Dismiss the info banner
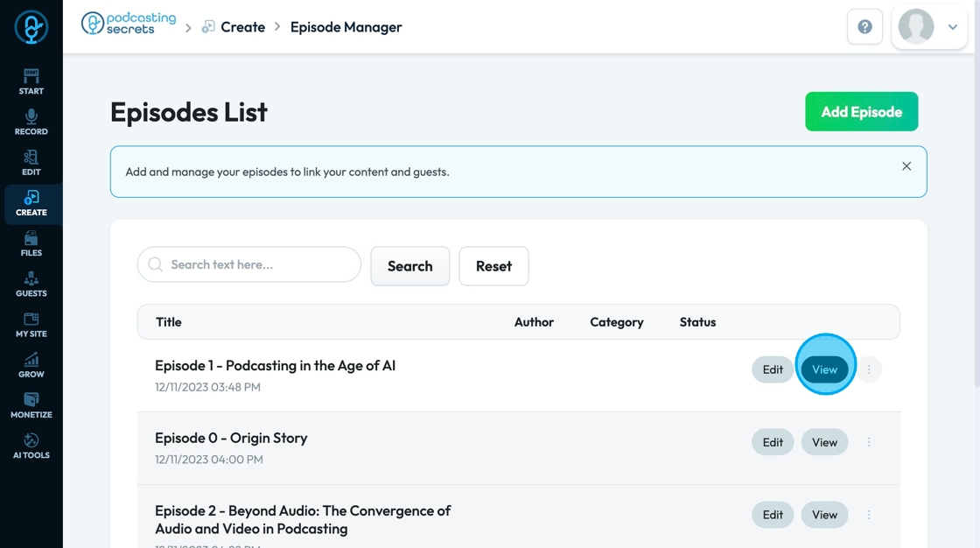 pos(906,166)
